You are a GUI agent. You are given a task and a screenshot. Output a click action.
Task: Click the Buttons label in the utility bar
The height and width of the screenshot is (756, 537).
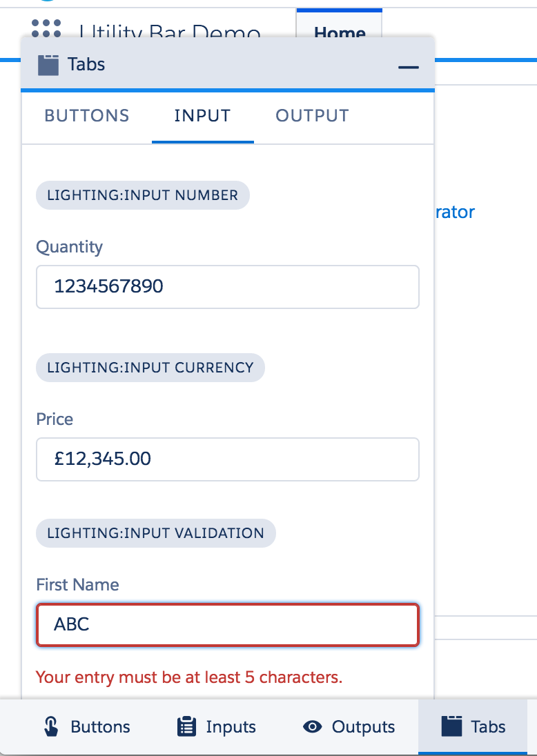101,726
